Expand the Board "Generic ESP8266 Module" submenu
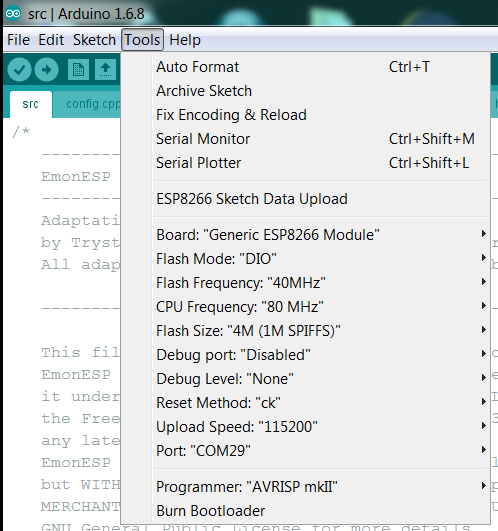498x531 pixels. (x=305, y=235)
